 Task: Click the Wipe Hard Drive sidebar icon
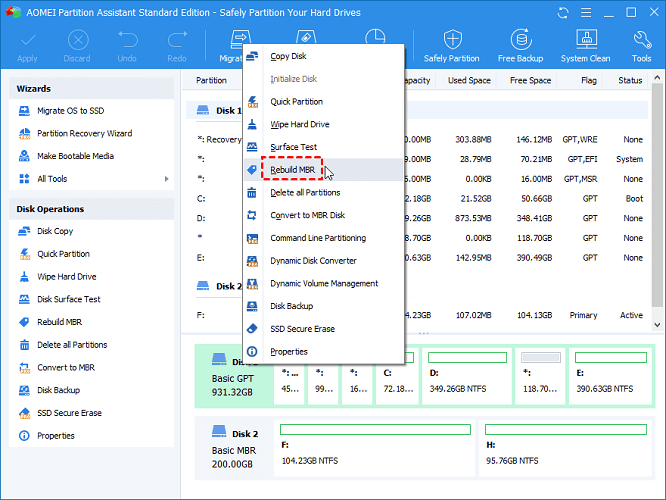coord(24,277)
